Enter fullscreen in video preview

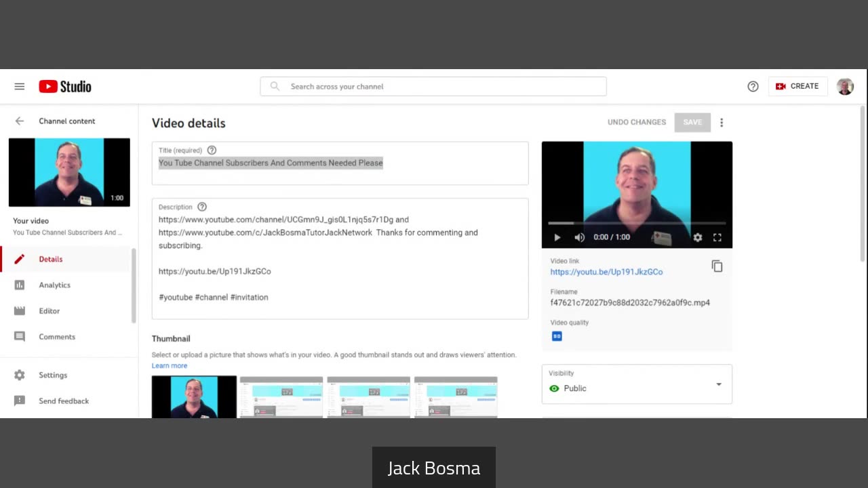[x=717, y=237]
